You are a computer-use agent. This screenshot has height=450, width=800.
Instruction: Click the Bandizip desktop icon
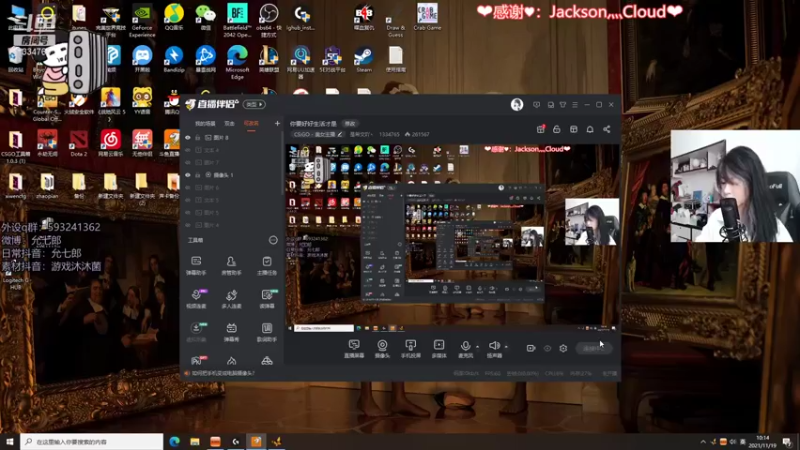tap(174, 60)
